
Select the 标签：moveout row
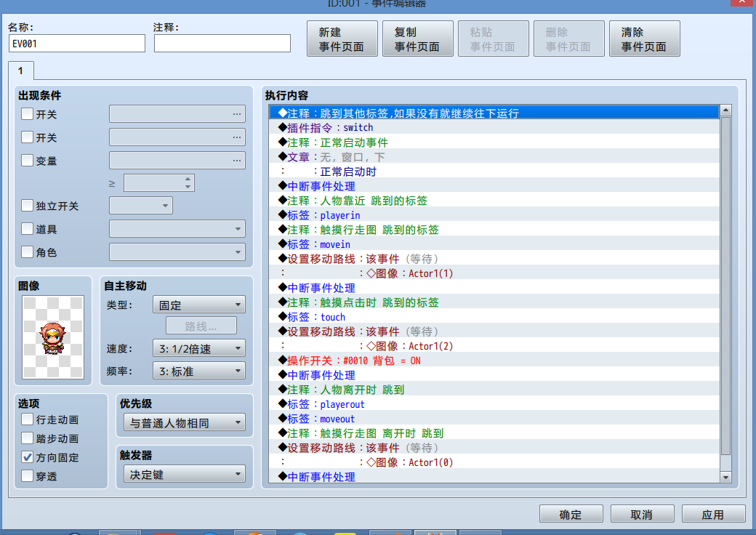[x=494, y=419]
